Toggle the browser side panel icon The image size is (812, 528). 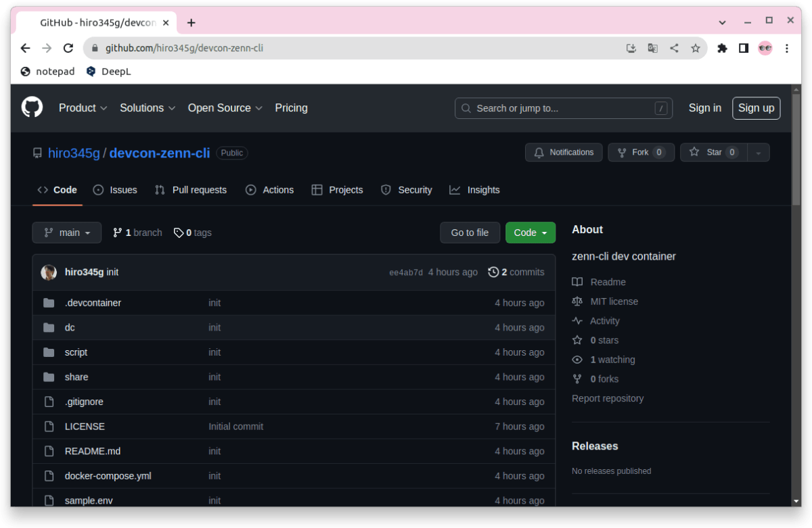click(744, 48)
